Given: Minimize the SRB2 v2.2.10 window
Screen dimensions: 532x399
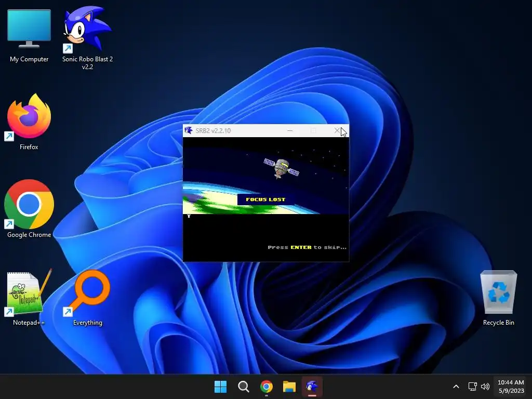Looking at the screenshot, I should 290,130.
